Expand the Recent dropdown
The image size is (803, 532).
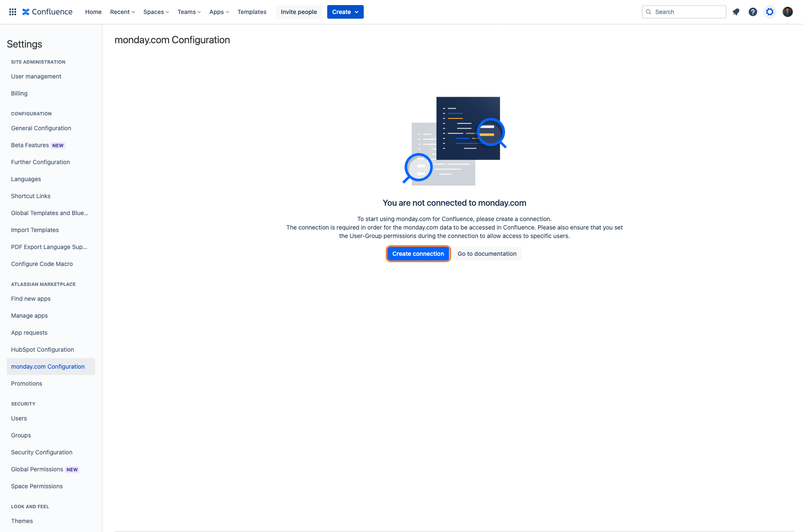pos(122,12)
